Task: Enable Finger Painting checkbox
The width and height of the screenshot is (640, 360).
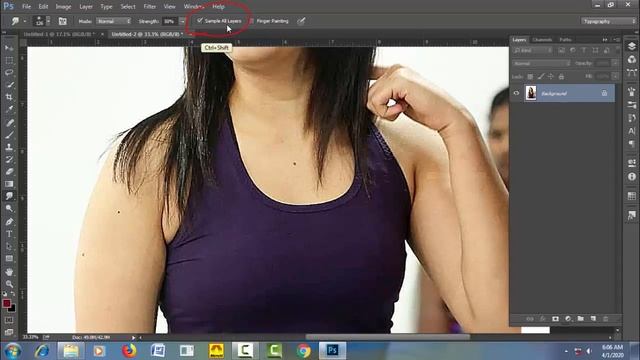Action: [x=251, y=21]
